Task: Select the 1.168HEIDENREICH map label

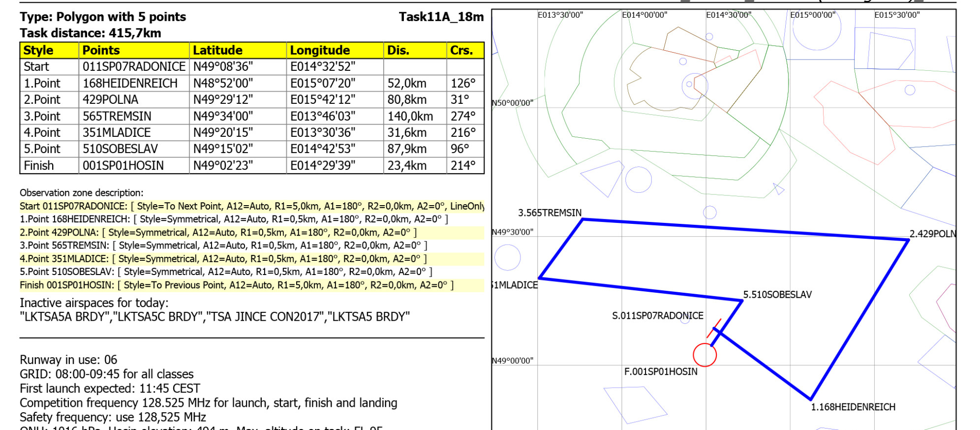Action: point(853,407)
